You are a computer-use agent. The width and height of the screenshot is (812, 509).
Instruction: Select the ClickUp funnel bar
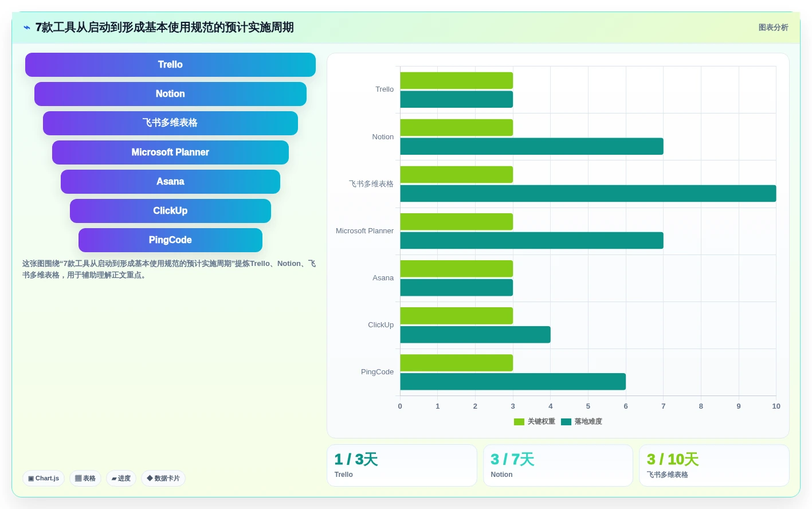click(170, 211)
